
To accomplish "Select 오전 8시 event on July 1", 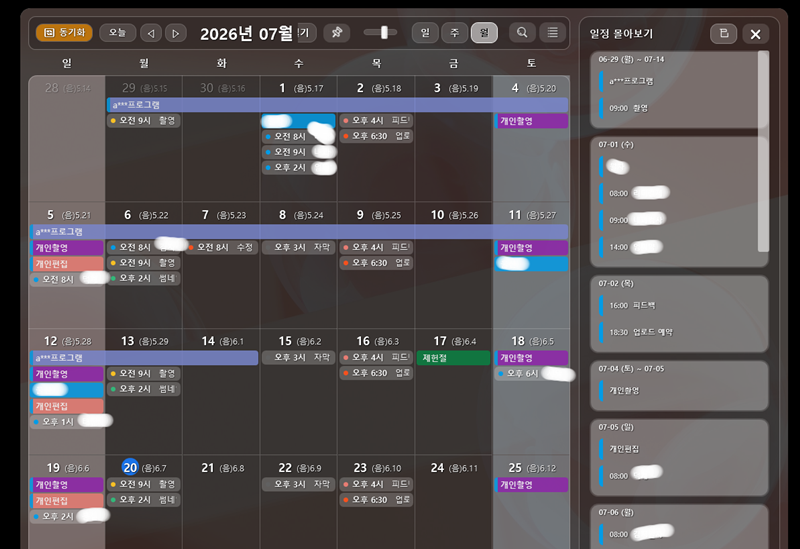I will (298, 137).
